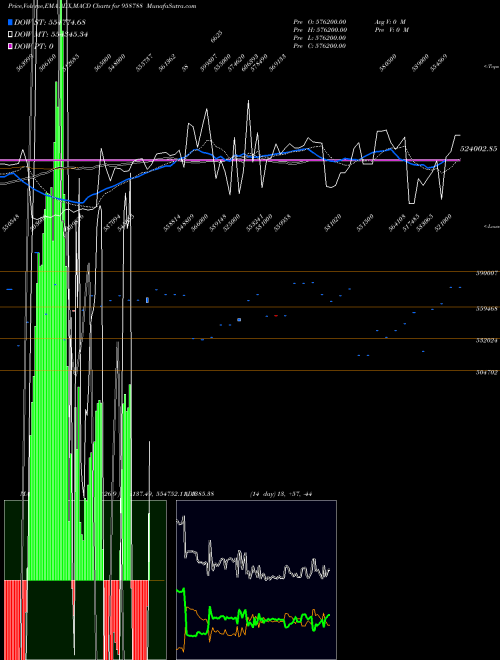Click the 521000 rotated low label
This screenshot has width=500, height=660.
click(x=443, y=222)
